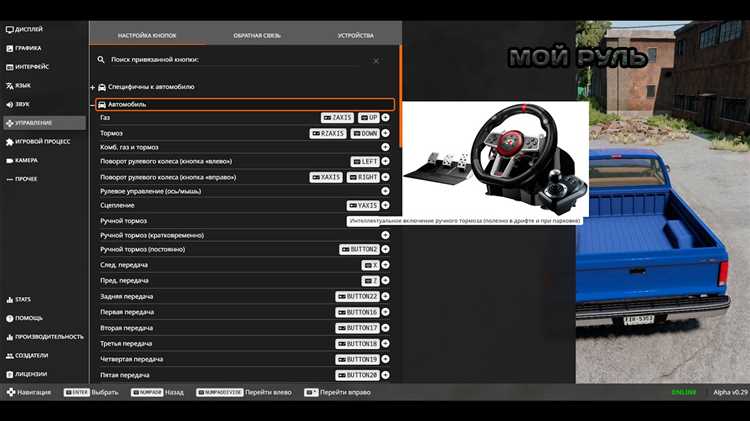
Task: Open the КАМЕРА settings section
Action: tap(22, 160)
